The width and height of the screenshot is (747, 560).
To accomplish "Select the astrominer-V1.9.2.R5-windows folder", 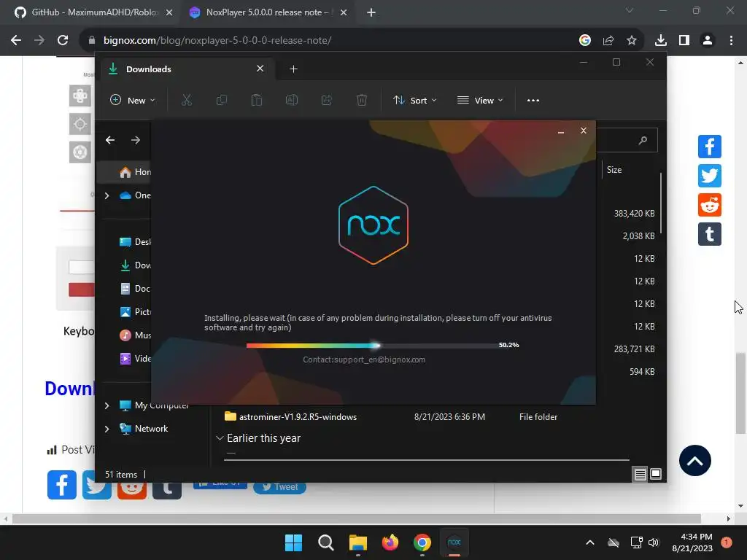I will [298, 416].
